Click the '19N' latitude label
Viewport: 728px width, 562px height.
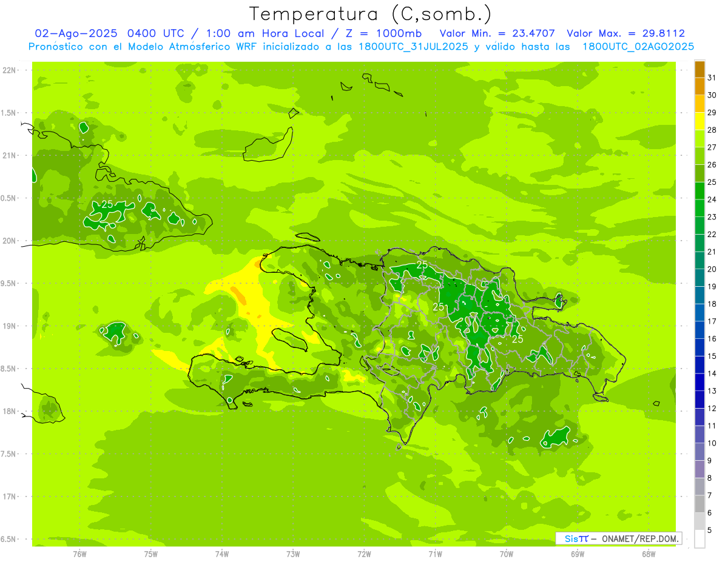pos(8,326)
